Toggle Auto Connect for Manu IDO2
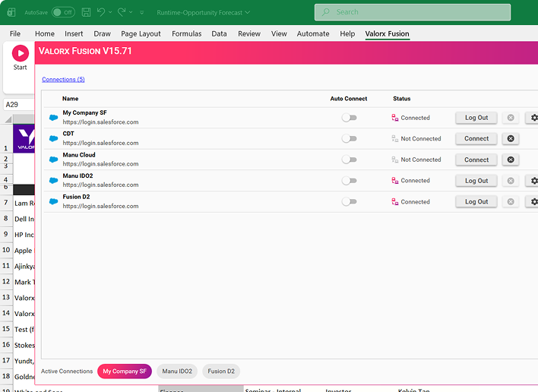The width and height of the screenshot is (538, 392). (x=350, y=180)
